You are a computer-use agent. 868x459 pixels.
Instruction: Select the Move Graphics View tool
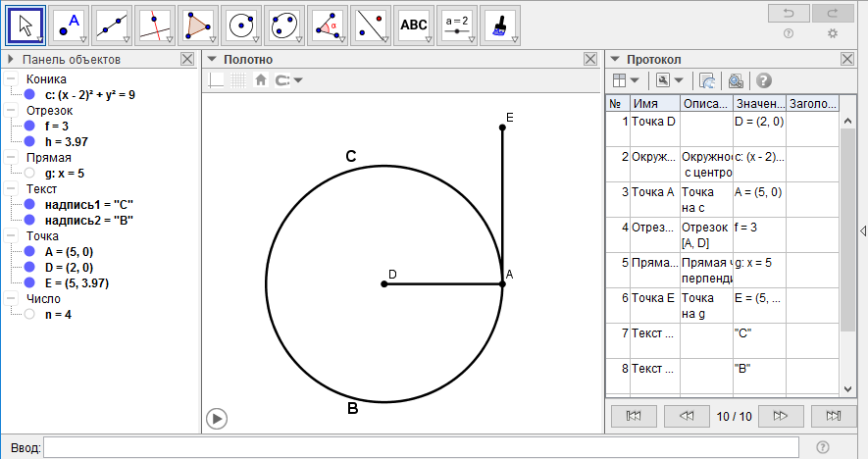[500, 25]
